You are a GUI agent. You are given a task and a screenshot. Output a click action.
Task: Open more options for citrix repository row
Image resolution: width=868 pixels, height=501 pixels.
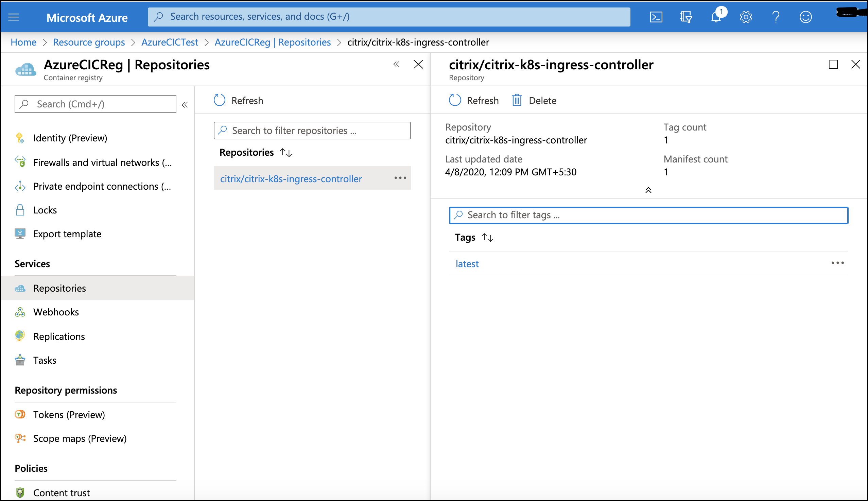400,178
